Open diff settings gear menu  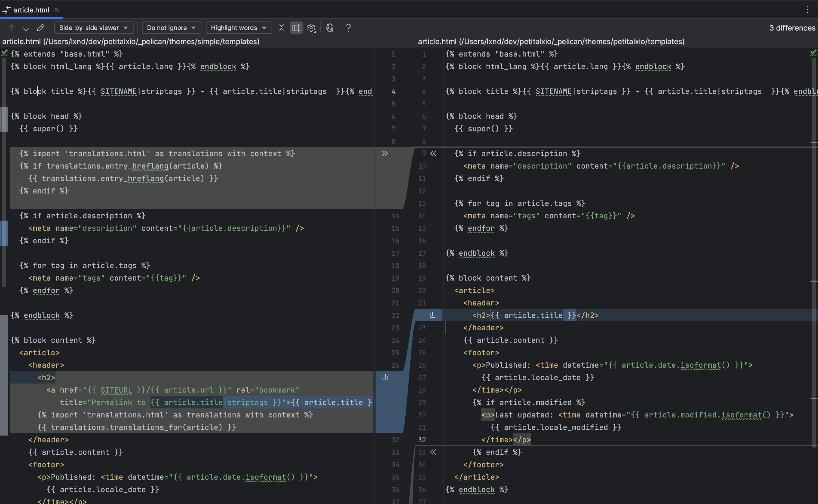click(311, 28)
